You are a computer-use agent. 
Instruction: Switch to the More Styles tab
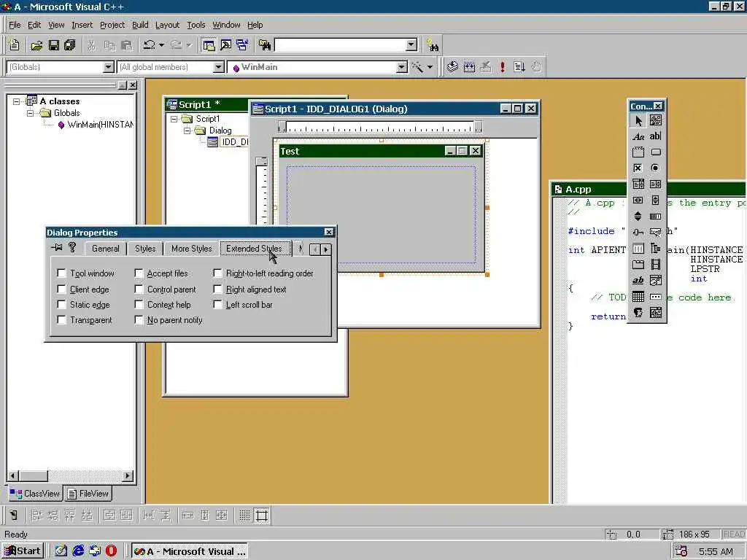click(x=192, y=249)
